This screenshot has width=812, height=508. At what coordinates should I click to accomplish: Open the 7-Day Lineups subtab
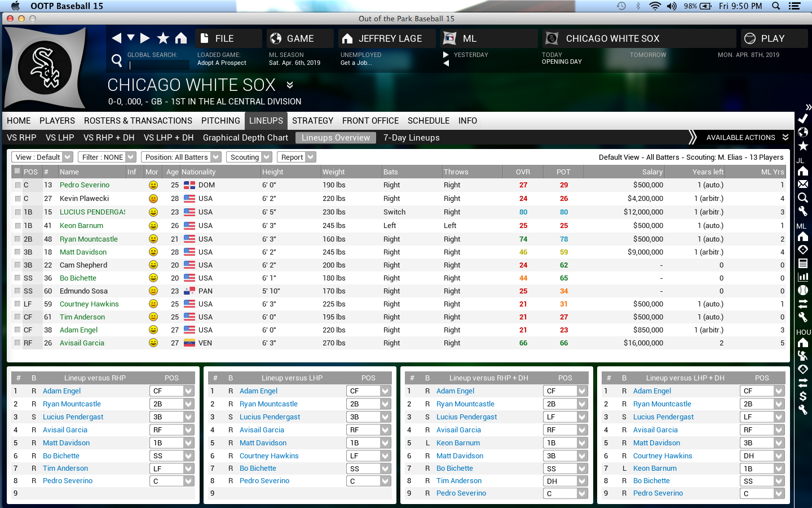(x=411, y=138)
